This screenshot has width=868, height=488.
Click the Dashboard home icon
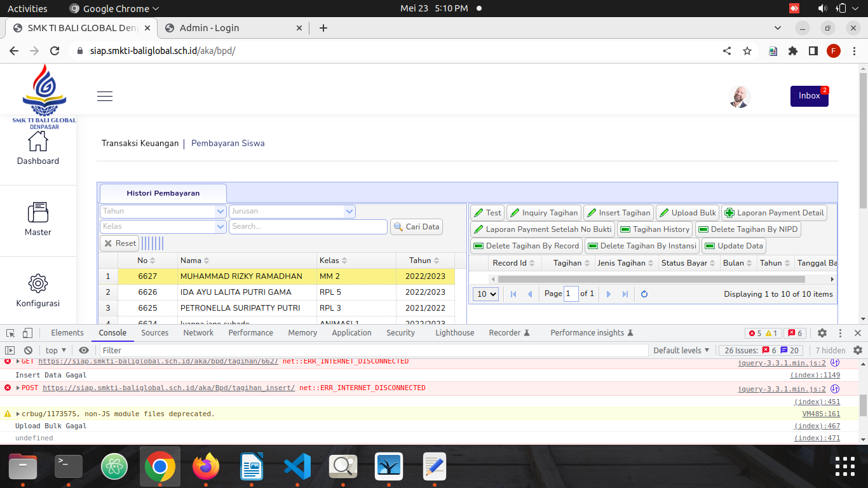click(38, 141)
